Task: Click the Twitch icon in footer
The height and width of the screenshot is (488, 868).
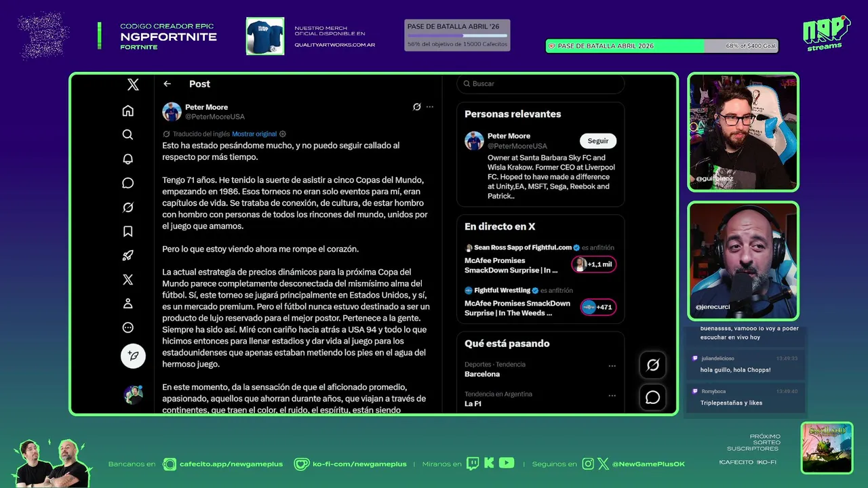Action: (x=473, y=464)
